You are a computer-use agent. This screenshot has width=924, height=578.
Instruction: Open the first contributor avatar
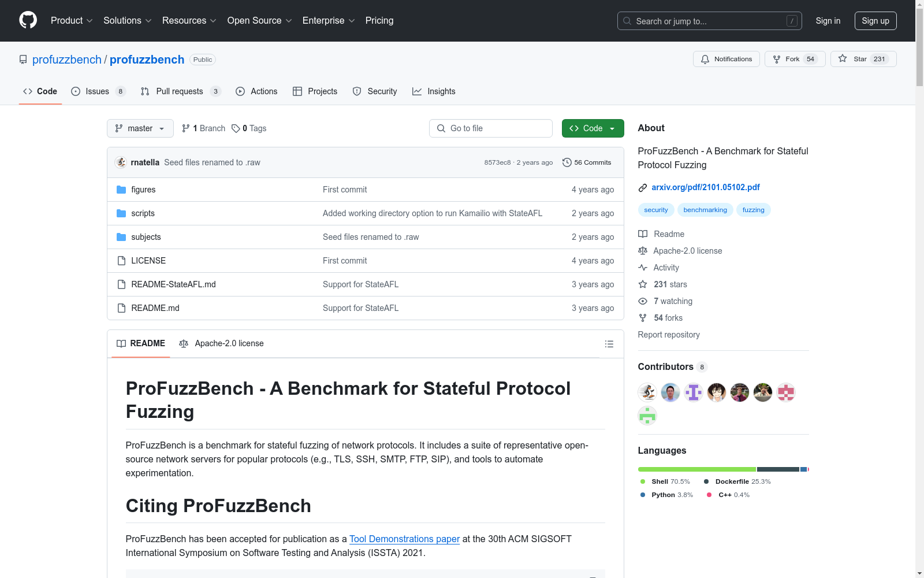(647, 392)
